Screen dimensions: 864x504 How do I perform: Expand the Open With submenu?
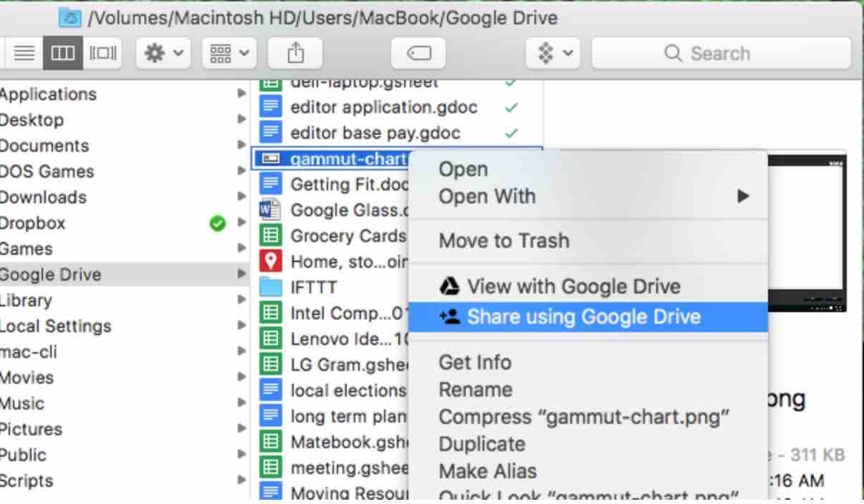tap(587, 196)
